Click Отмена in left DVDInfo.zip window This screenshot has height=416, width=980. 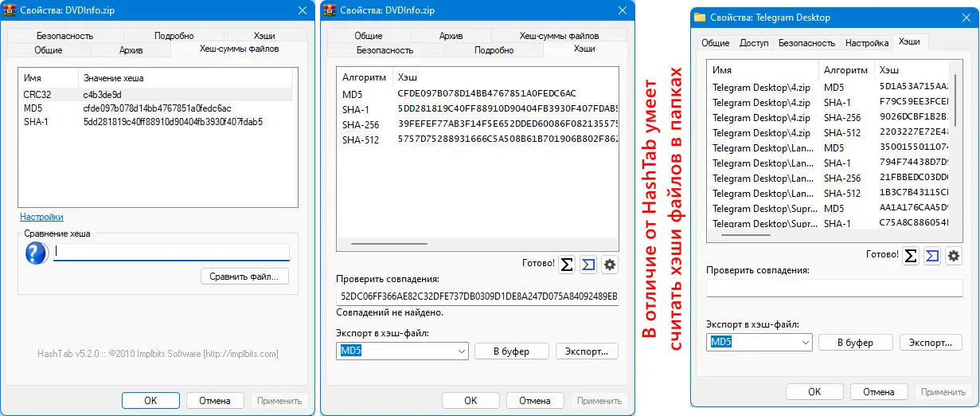tap(215, 401)
